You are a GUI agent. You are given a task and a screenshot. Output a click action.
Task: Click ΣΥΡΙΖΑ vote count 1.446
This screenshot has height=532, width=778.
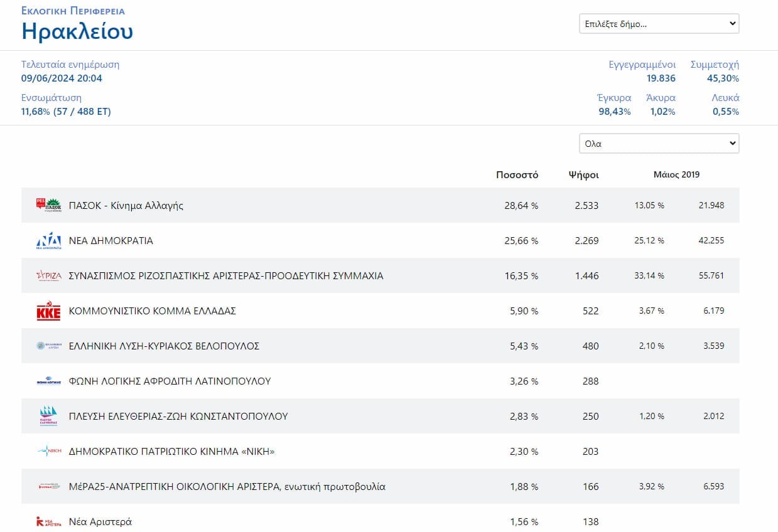click(586, 275)
